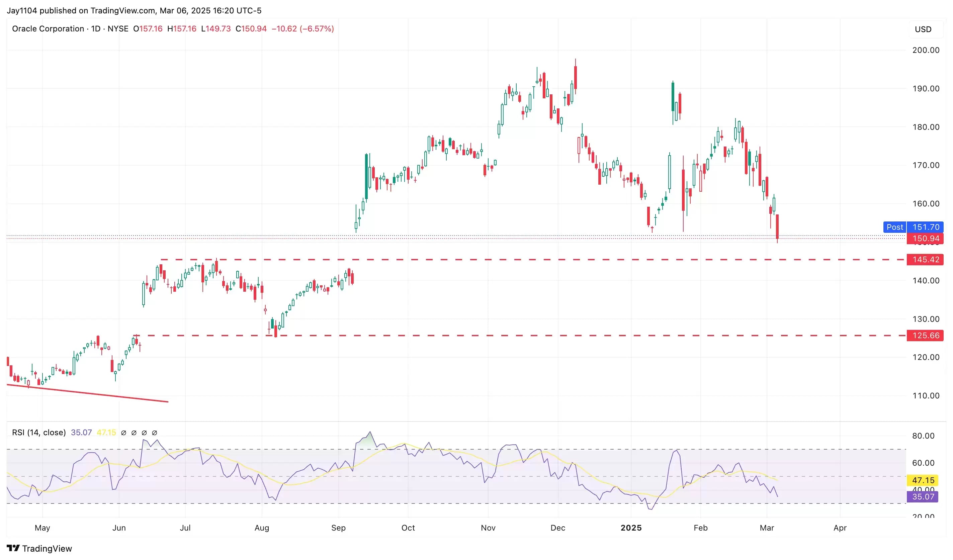This screenshot has width=953, height=560.
Task: Click the purple 35.07 tag on the RSI axis
Action: (x=923, y=496)
